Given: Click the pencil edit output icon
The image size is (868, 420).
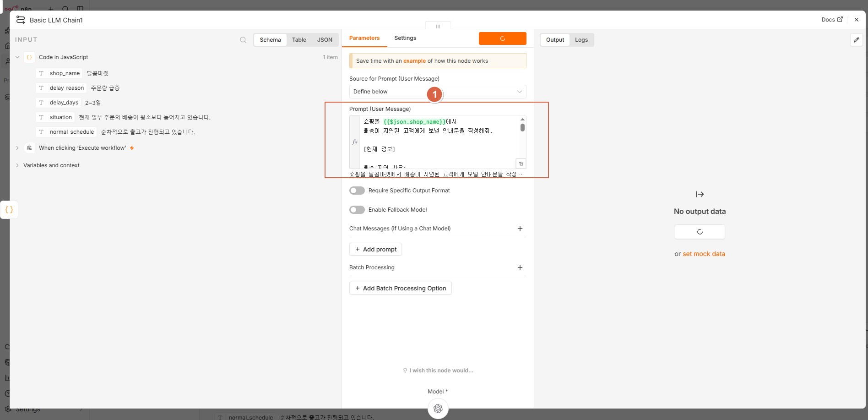Looking at the screenshot, I should pos(857,40).
